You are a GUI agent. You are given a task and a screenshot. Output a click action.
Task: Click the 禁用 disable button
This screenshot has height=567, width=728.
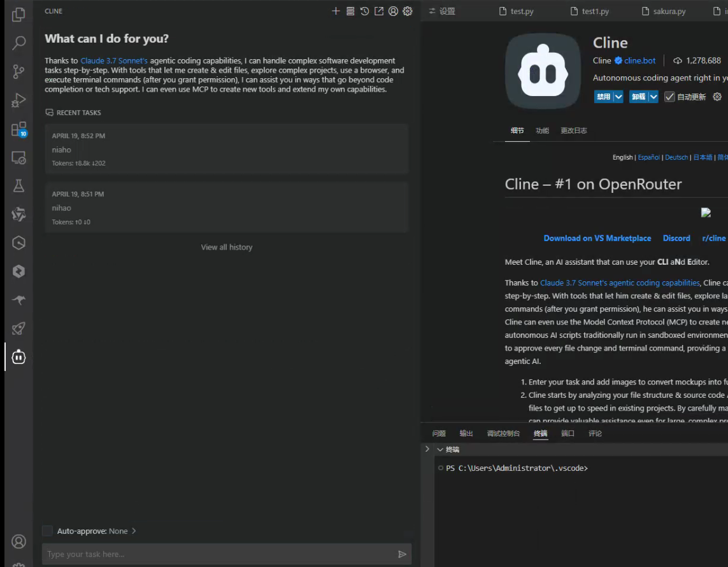click(604, 97)
